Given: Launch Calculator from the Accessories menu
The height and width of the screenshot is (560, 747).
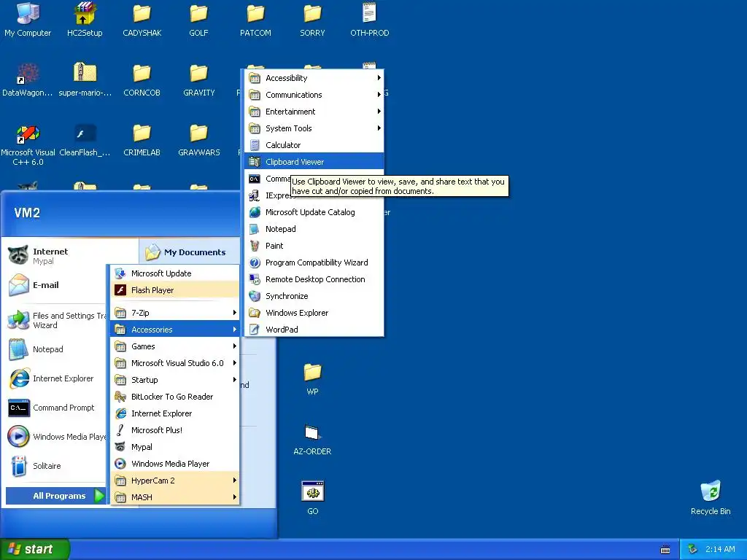Looking at the screenshot, I should click(314, 145).
